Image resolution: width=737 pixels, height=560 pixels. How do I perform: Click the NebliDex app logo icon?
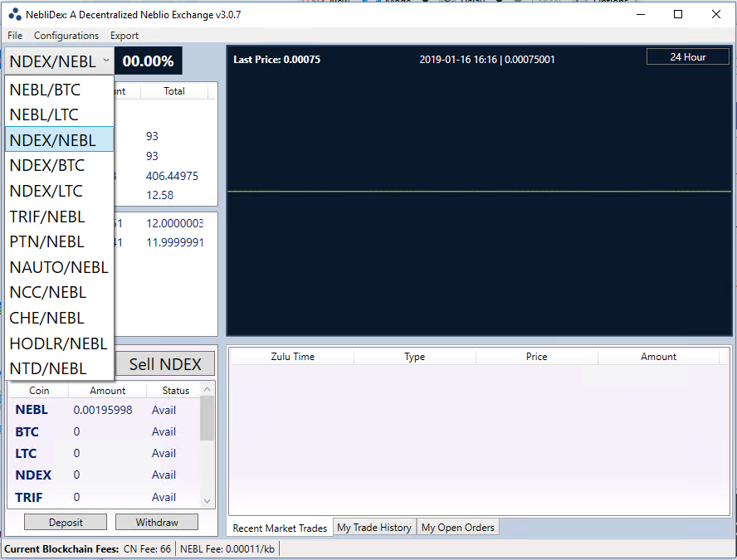(x=15, y=15)
